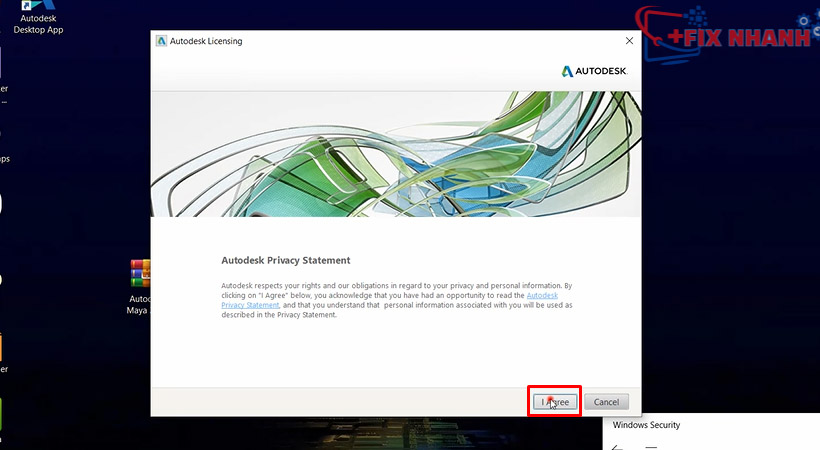Click the back arrow in Windows Security
Image resolution: width=820 pixels, height=450 pixels.
[x=617, y=446]
